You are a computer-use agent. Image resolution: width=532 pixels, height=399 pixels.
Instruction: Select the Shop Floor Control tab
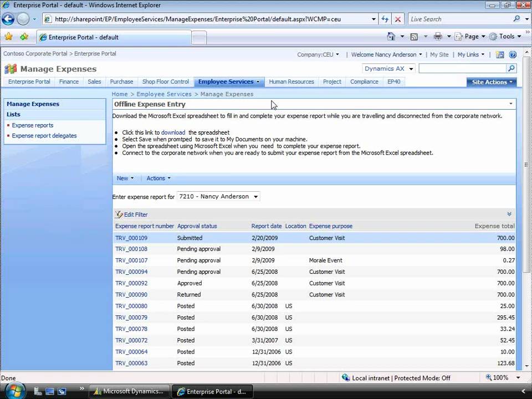[166, 82]
